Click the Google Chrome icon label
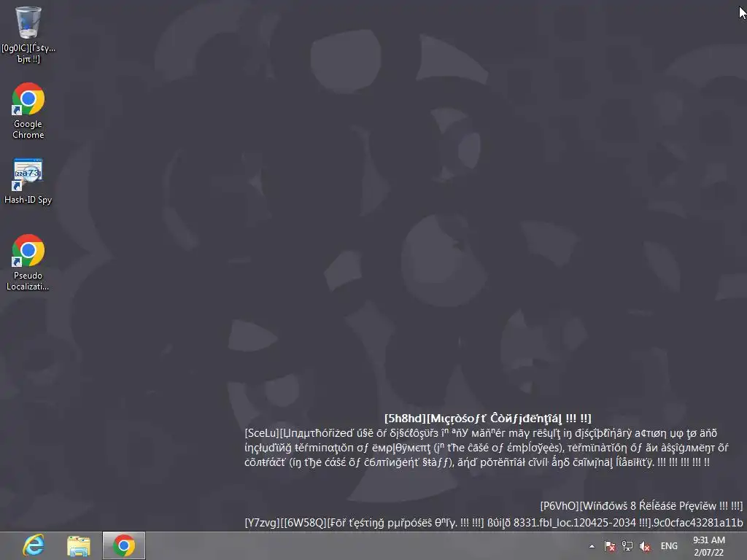 pos(28,130)
